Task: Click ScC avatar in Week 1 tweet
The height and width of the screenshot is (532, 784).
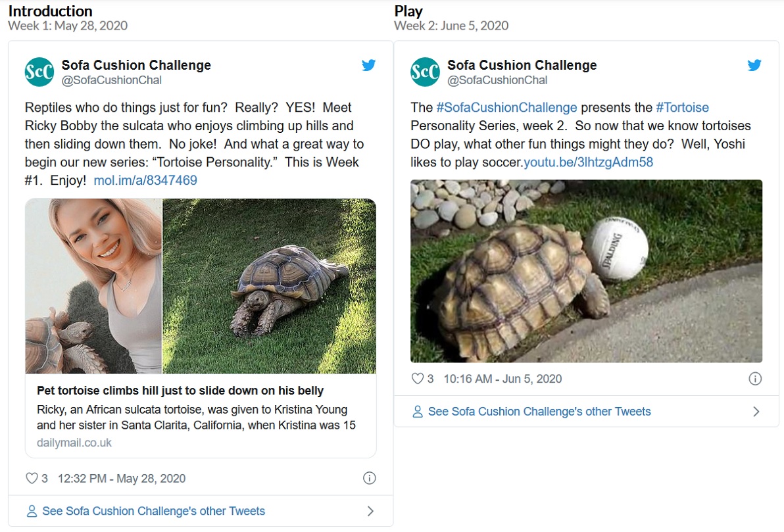Action: coord(39,72)
